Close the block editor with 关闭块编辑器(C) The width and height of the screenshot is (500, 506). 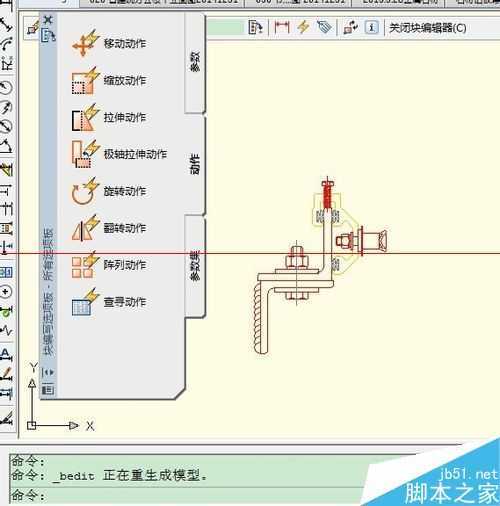(428, 28)
